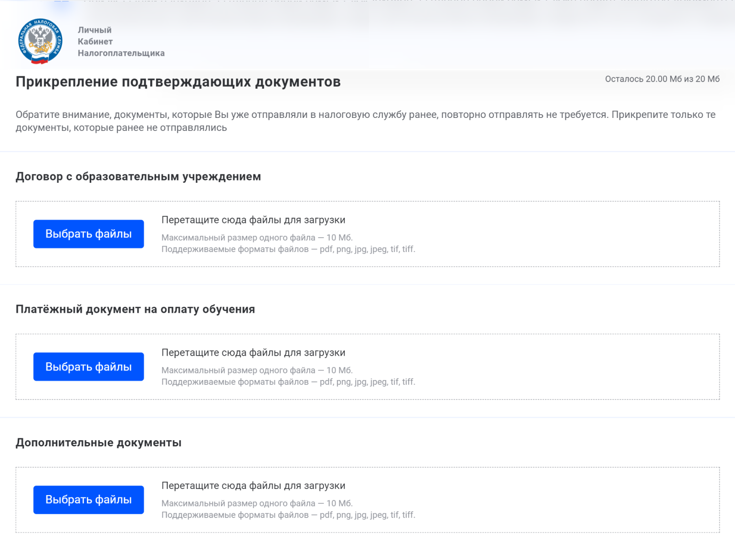Click the 'Обратите внимание' notice paragraph
This screenshot has width=735, height=560.
[x=366, y=121]
